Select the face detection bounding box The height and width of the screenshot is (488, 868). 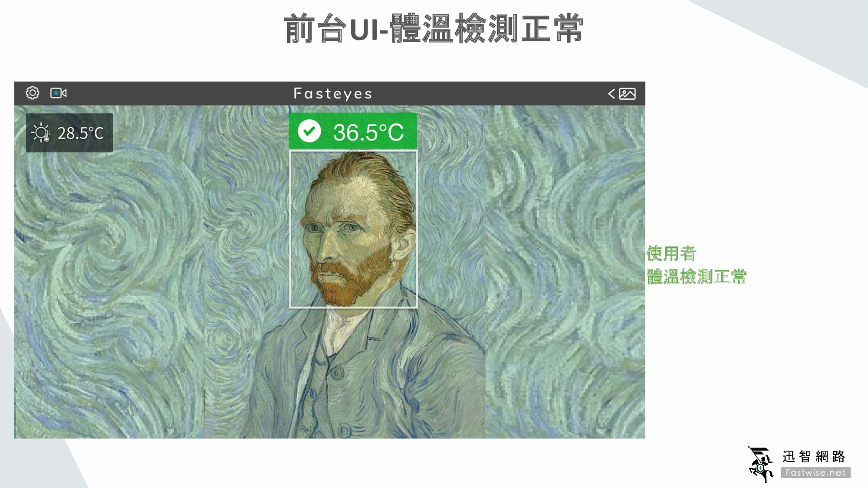coord(353,229)
